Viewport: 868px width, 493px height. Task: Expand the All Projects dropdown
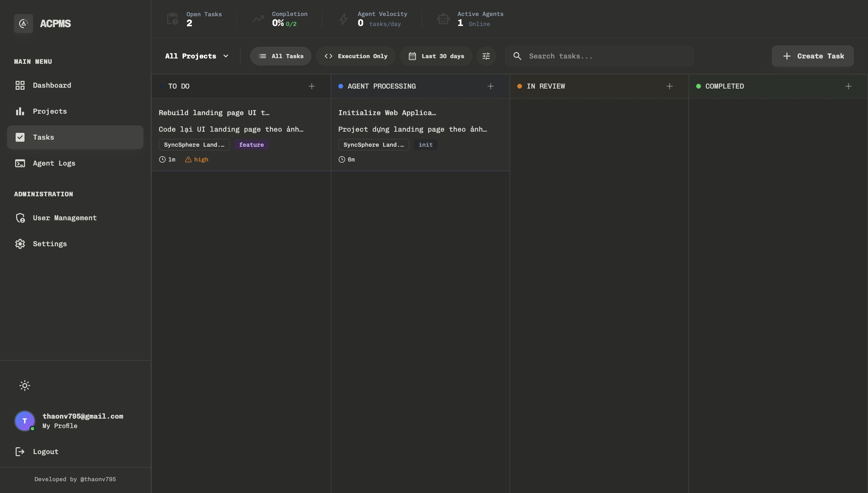[196, 56]
